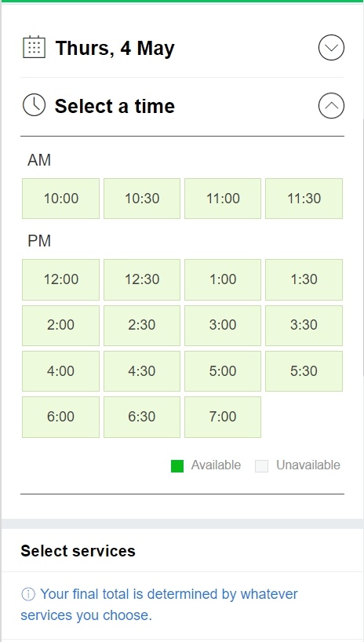Screen dimensions: 364x642
Task: Choose the 2:30 PM slot
Action: click(142, 326)
